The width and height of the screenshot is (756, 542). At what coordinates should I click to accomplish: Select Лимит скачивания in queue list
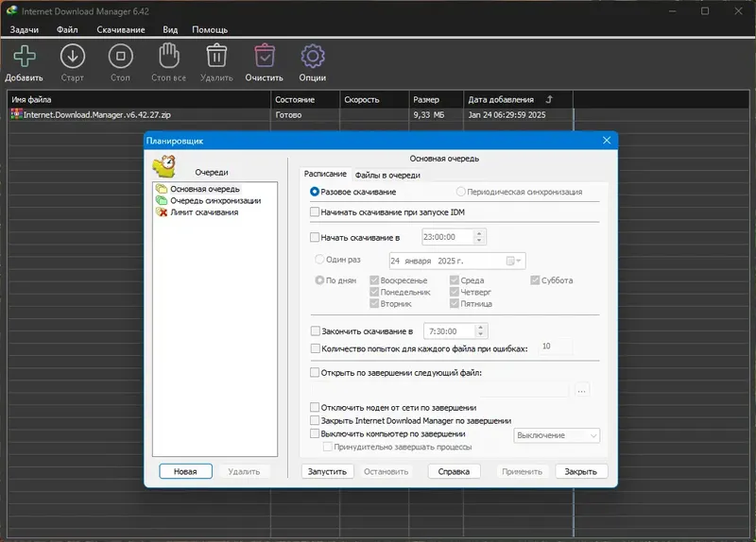pos(204,212)
